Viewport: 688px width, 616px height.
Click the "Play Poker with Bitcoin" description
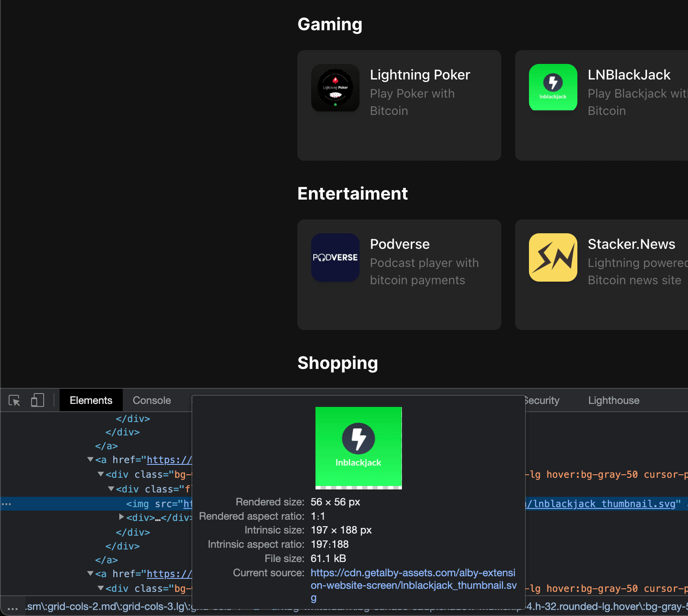(x=412, y=102)
